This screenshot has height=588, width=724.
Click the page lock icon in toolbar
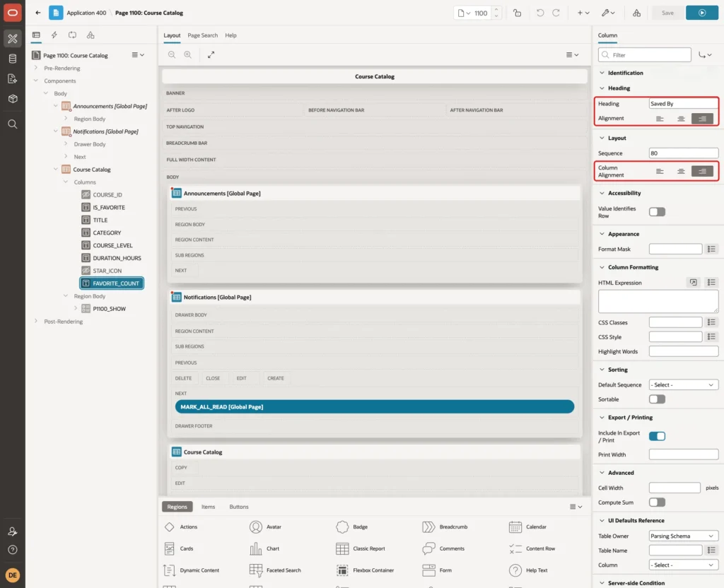[x=517, y=13]
